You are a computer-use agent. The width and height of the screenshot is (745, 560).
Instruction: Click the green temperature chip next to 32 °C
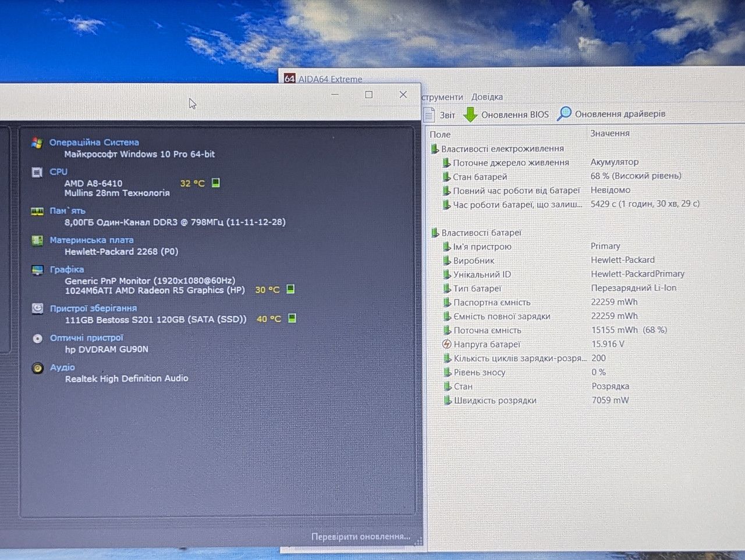click(215, 183)
